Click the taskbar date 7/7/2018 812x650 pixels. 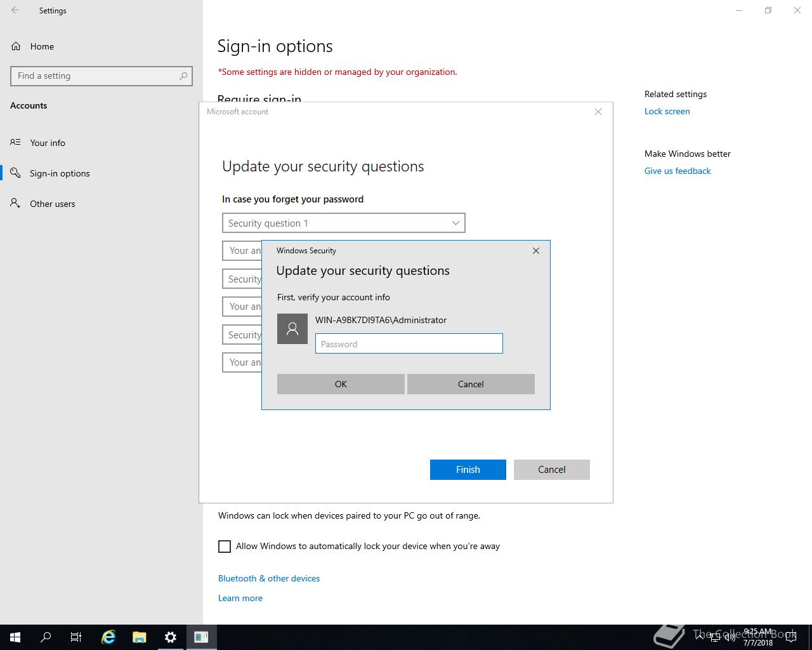coord(758,642)
